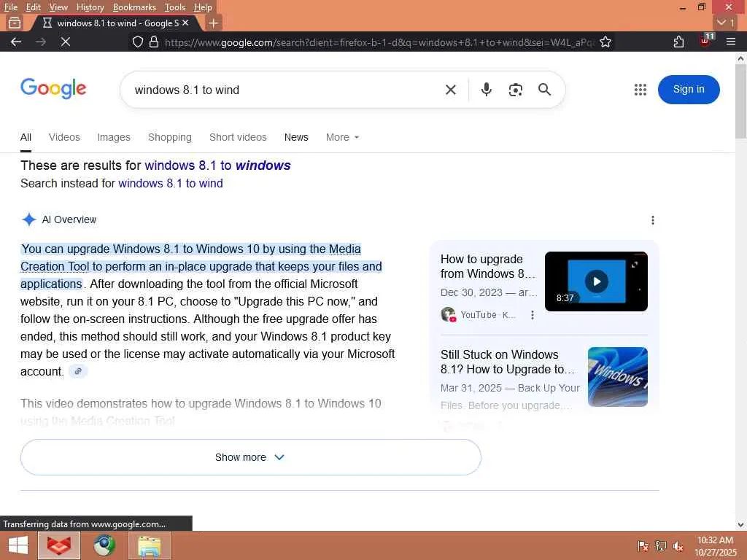Click the Windows 11 article thumbnail
The image size is (747, 560).
(x=618, y=377)
